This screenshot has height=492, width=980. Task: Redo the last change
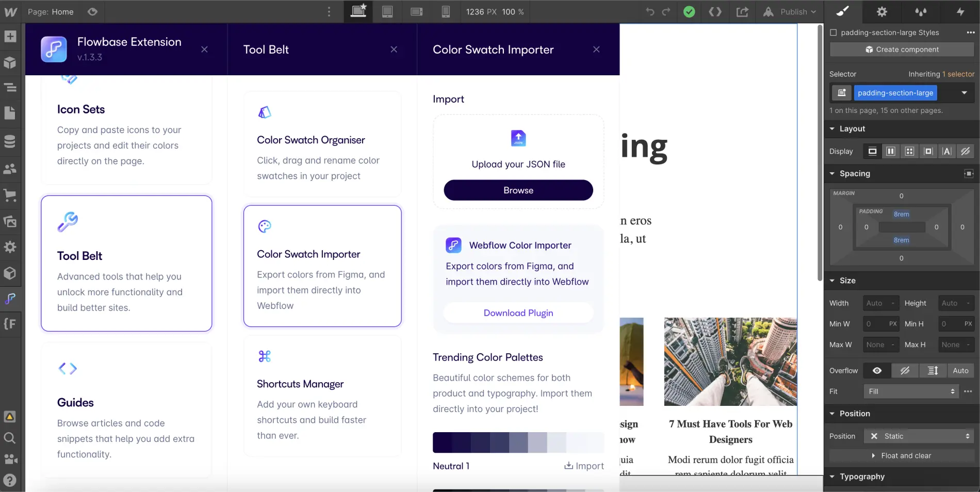(x=666, y=12)
